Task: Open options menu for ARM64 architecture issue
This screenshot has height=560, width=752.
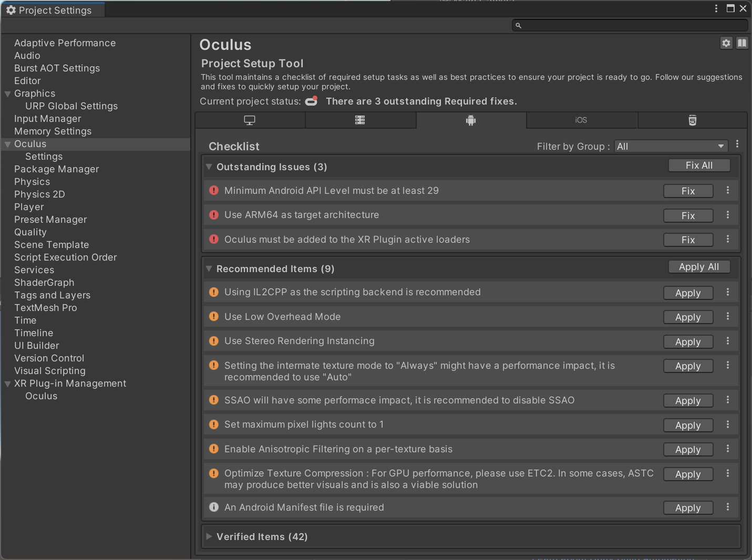Action: [x=728, y=215]
